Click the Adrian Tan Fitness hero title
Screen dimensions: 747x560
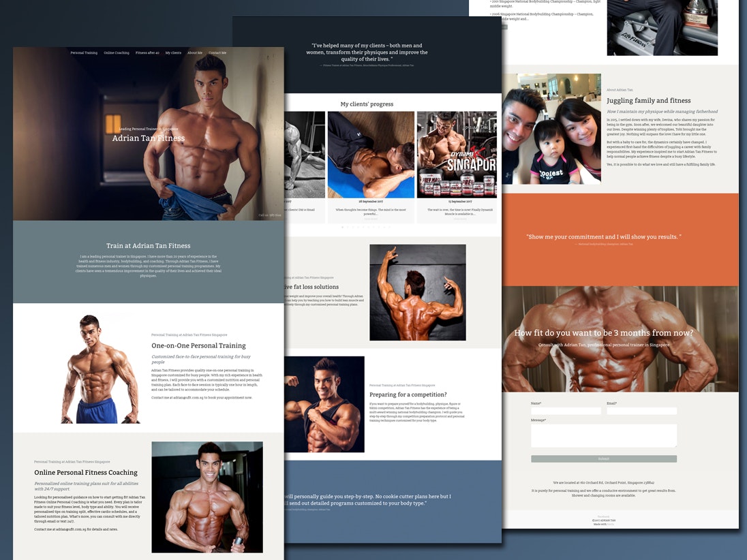point(148,138)
